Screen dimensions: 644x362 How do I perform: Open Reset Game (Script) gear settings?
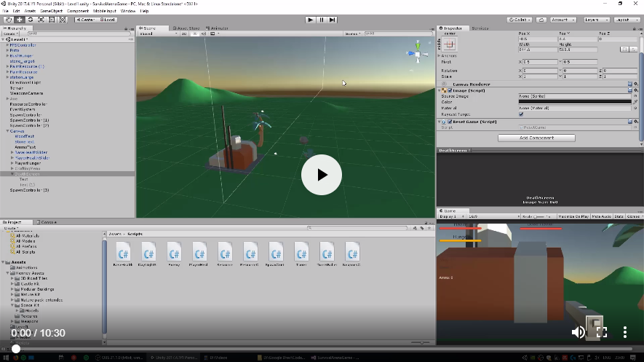coord(636,122)
